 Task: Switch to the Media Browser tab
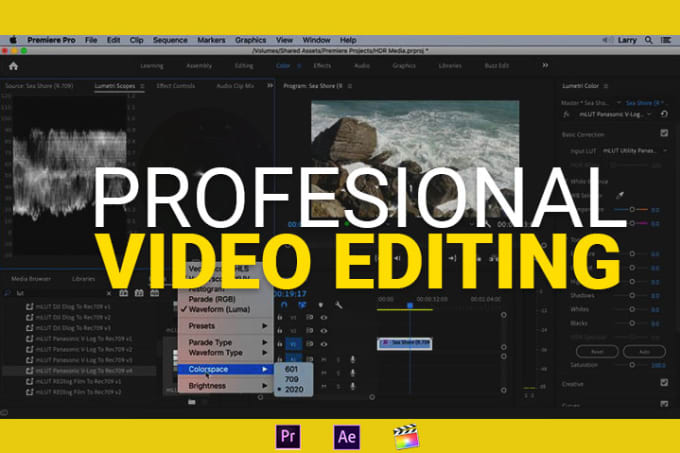(x=31, y=279)
